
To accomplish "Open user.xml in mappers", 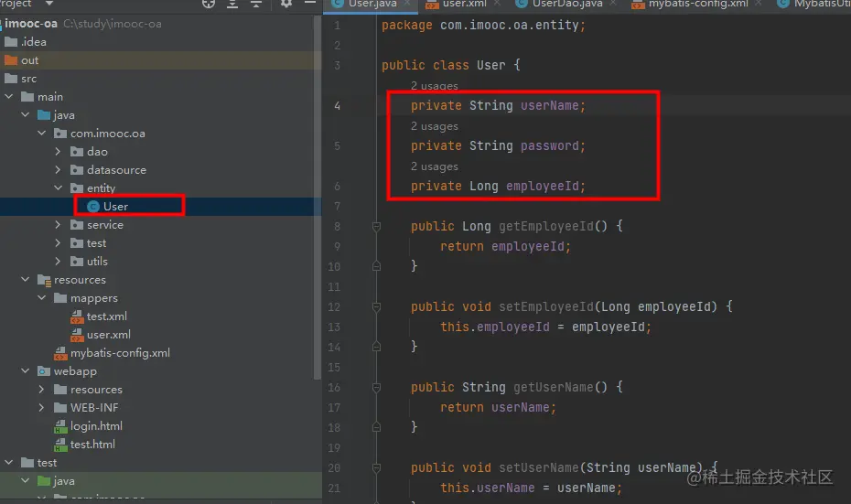I will pyautogui.click(x=109, y=335).
